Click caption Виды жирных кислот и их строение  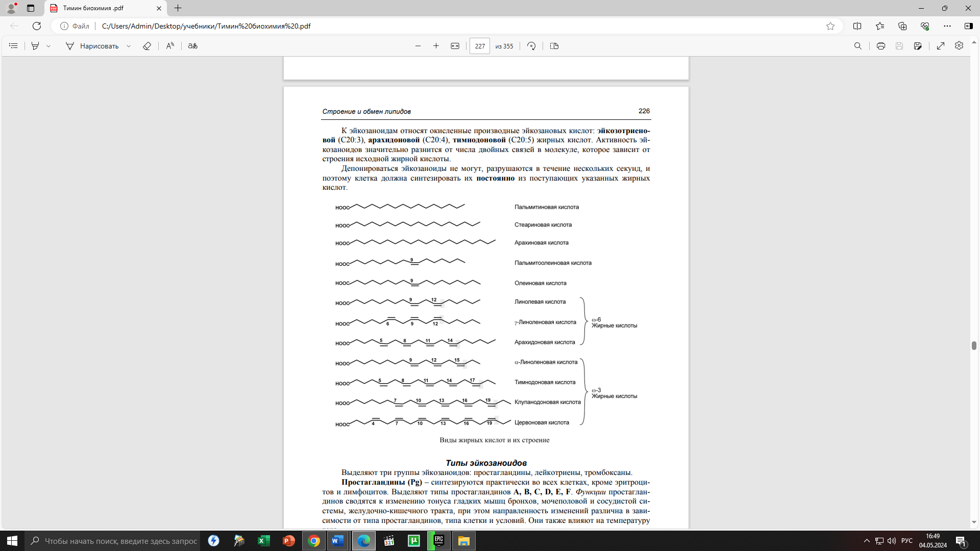tap(495, 440)
